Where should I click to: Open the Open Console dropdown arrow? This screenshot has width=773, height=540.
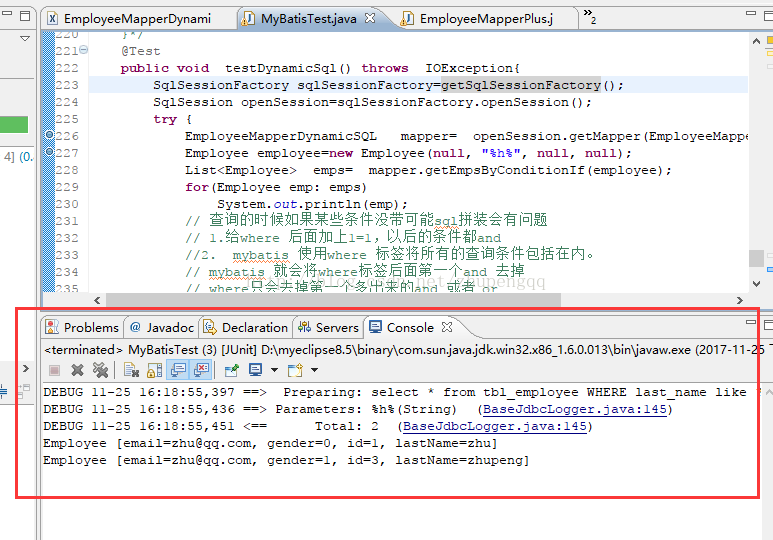click(x=314, y=370)
